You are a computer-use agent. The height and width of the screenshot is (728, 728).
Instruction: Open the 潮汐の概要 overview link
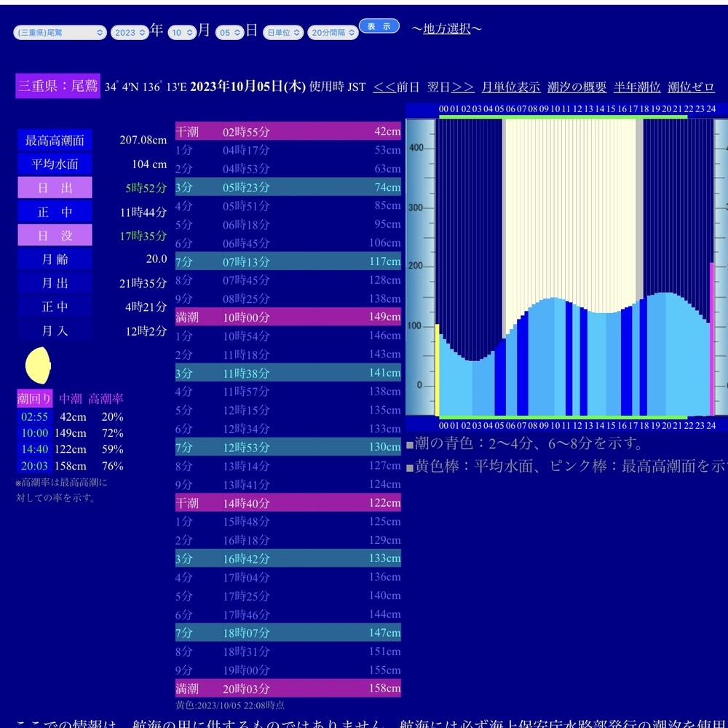coord(577,87)
